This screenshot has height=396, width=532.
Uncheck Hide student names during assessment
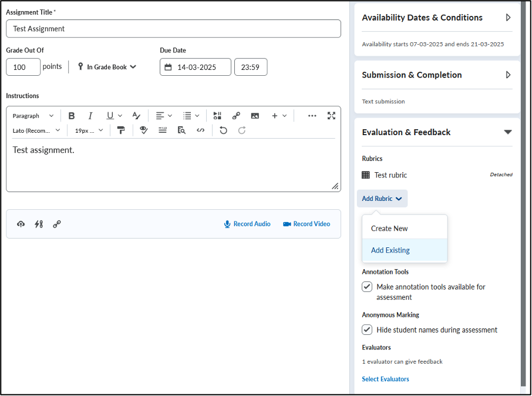(x=367, y=330)
